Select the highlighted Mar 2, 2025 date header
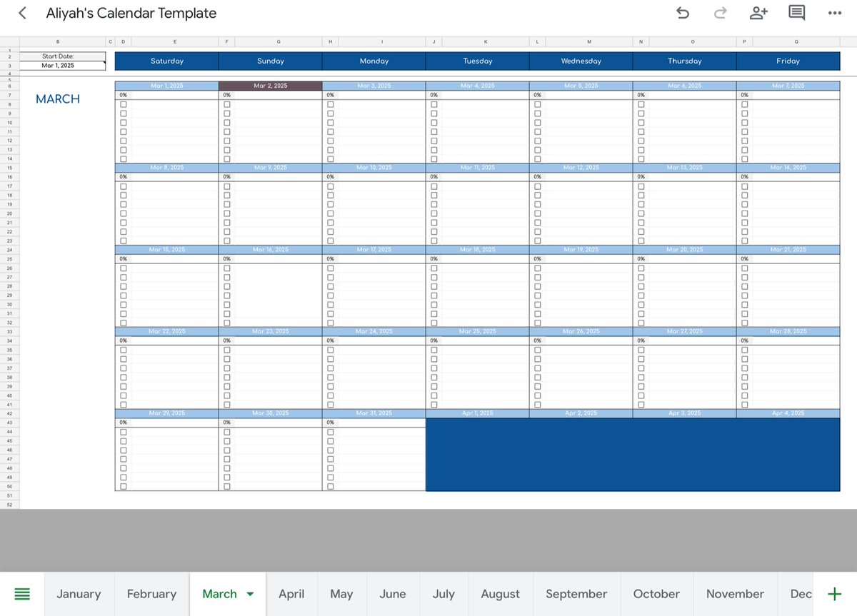857x616 pixels. click(270, 85)
